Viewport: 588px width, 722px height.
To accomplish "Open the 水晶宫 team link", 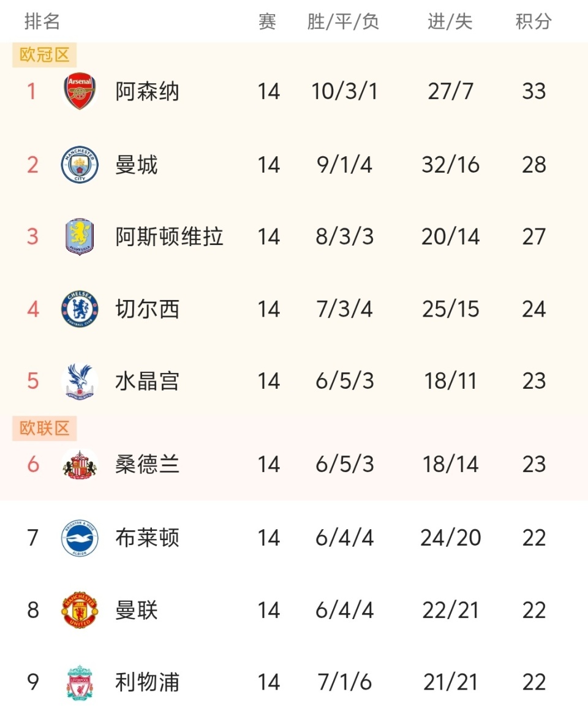I will click(147, 382).
